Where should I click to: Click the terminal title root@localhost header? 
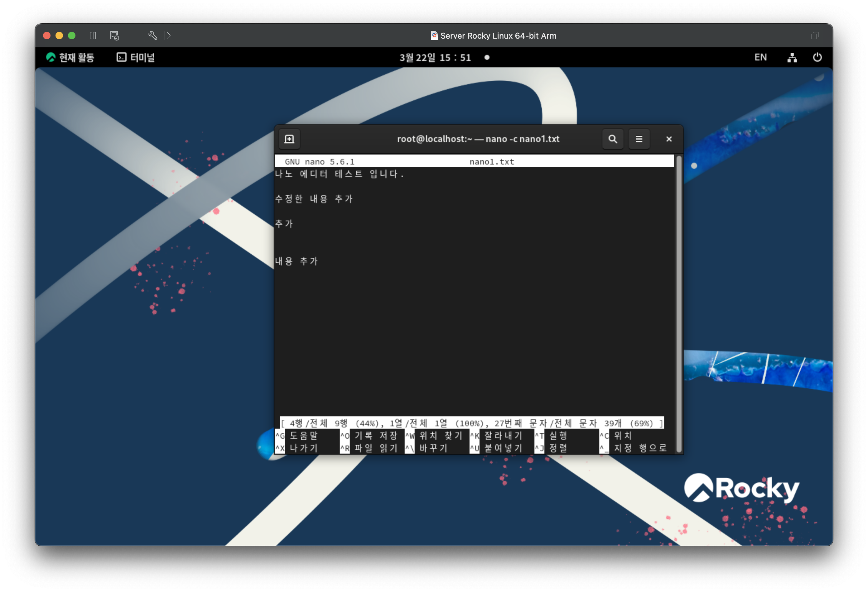478,139
